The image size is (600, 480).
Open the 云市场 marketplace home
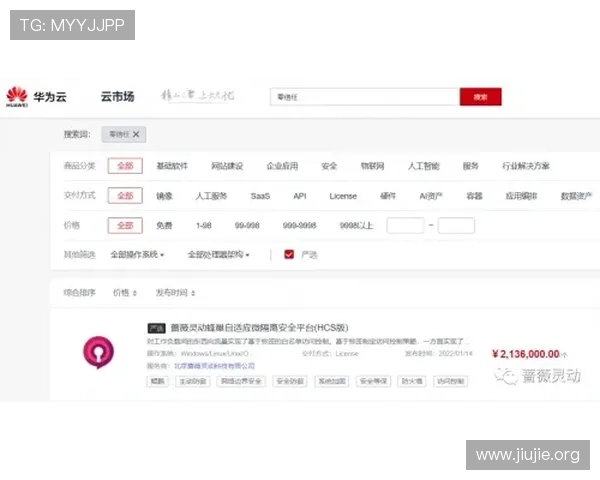117,96
